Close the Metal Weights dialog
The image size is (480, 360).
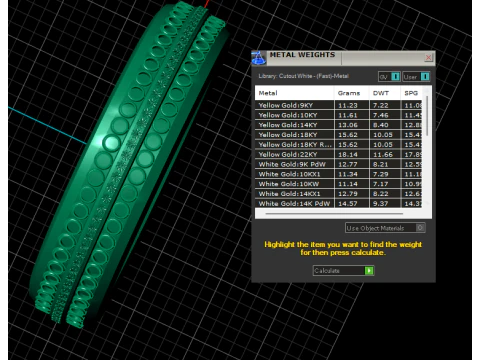click(428, 58)
